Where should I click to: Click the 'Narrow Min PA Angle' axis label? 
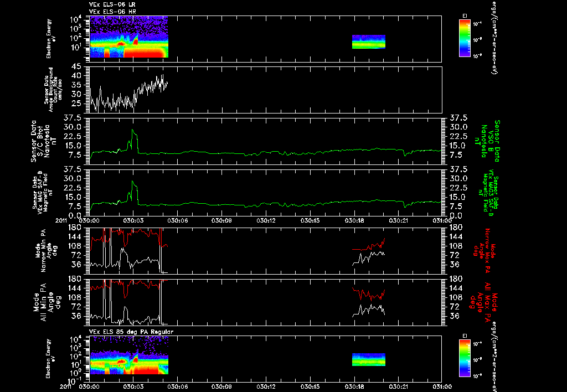(x=46, y=250)
